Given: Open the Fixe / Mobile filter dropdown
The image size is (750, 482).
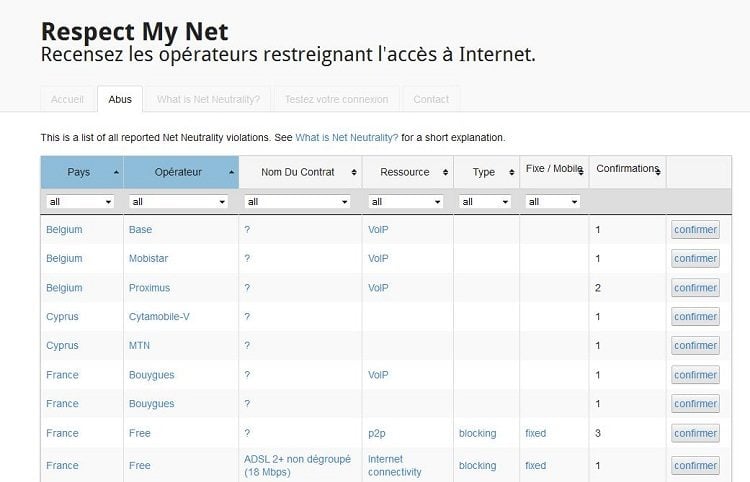Looking at the screenshot, I should coord(553,202).
